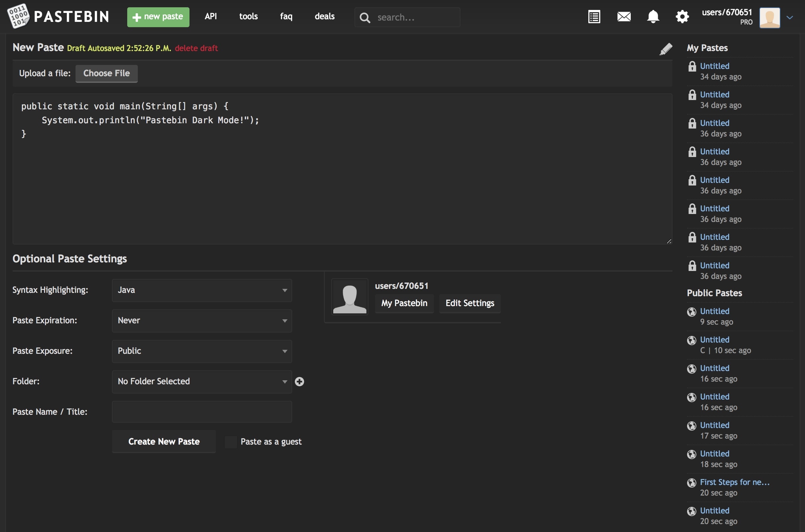Click the lock icon on the first Untitled paste
The height and width of the screenshot is (532, 805).
(693, 66)
